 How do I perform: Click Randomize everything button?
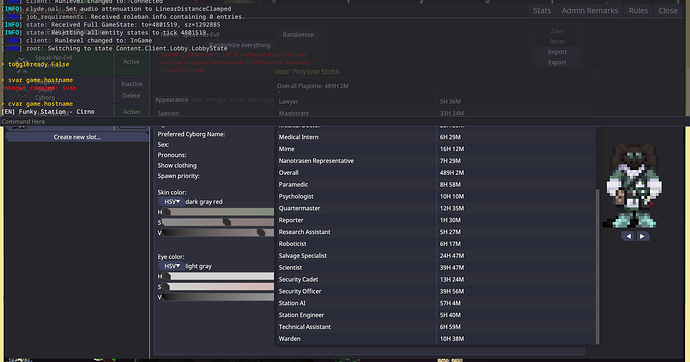point(240,45)
